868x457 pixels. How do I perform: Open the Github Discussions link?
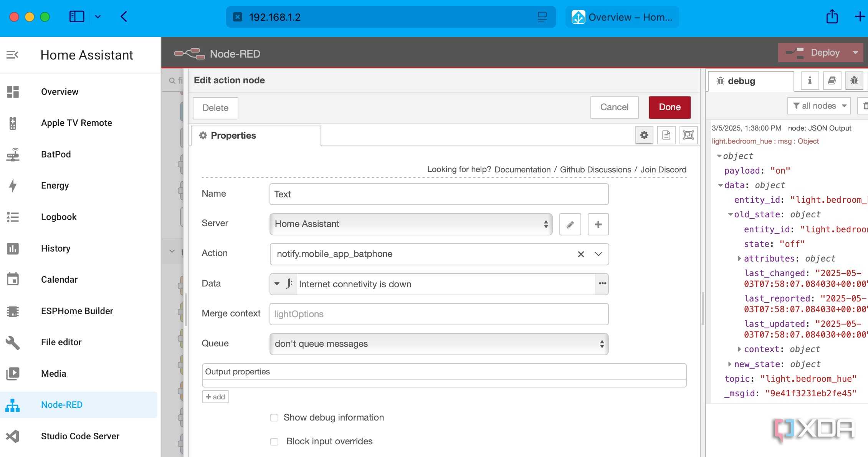[x=595, y=170]
